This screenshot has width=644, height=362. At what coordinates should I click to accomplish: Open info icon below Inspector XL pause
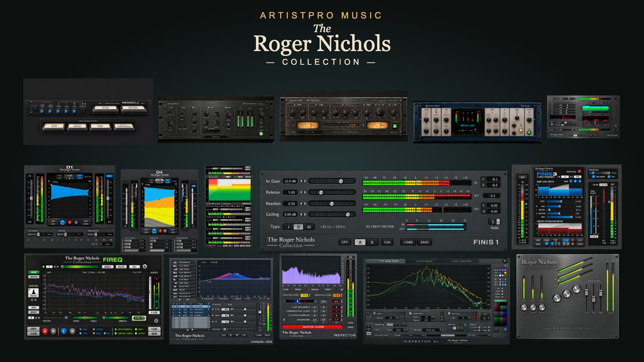tap(505, 266)
